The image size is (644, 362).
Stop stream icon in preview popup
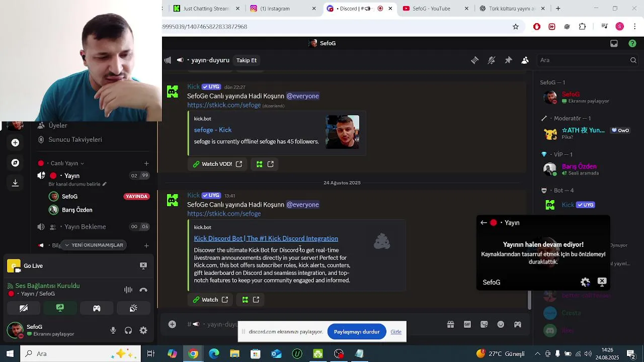[x=602, y=282]
